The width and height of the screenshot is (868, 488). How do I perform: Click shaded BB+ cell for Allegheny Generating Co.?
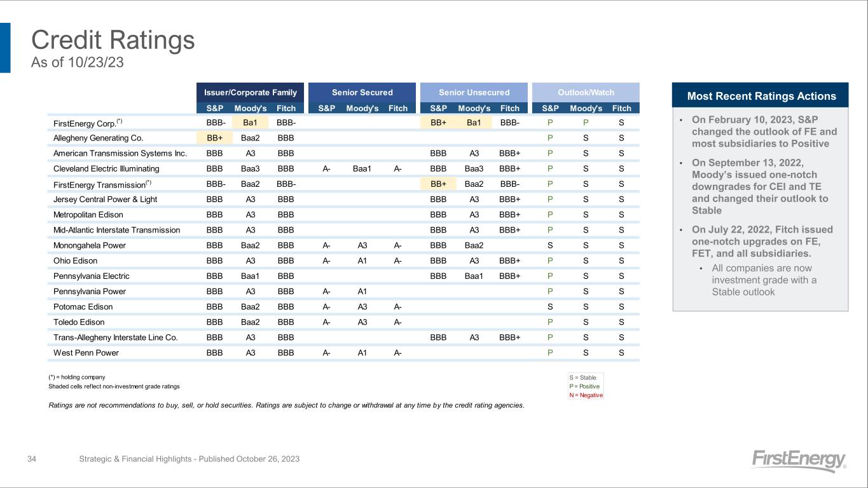click(214, 138)
